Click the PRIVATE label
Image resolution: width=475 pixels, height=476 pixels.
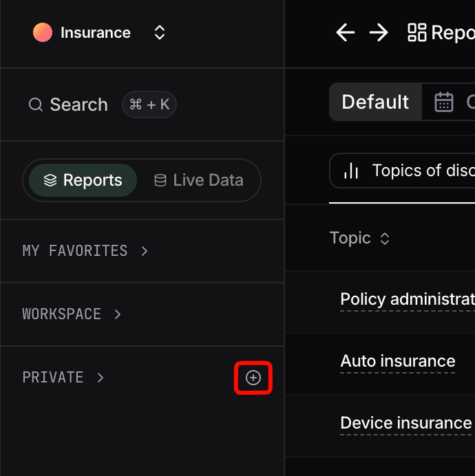tap(53, 378)
